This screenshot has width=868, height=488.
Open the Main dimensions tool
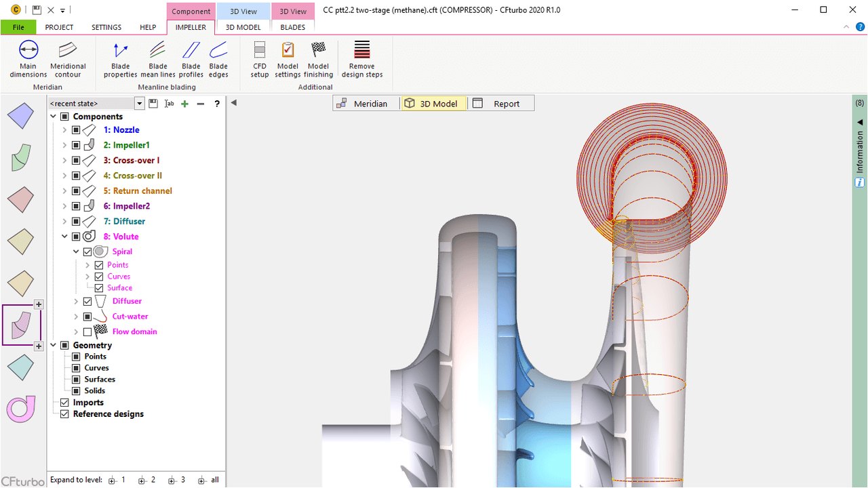(28, 59)
